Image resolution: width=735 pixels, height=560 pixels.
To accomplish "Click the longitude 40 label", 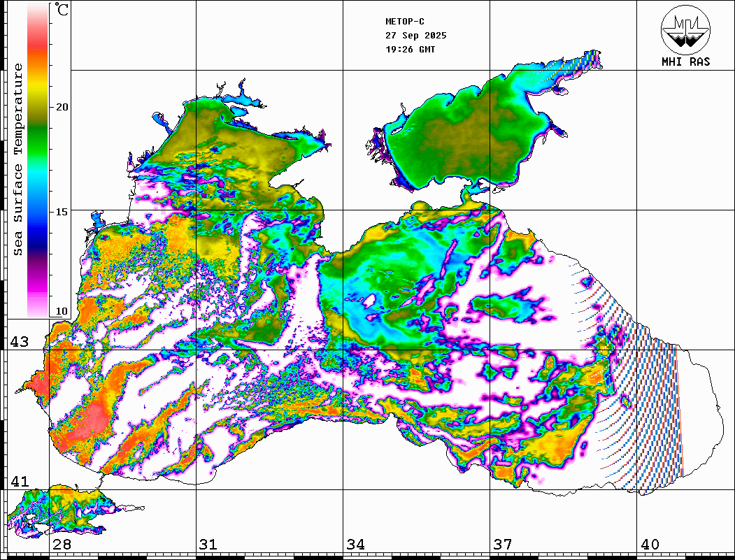I will [649, 545].
